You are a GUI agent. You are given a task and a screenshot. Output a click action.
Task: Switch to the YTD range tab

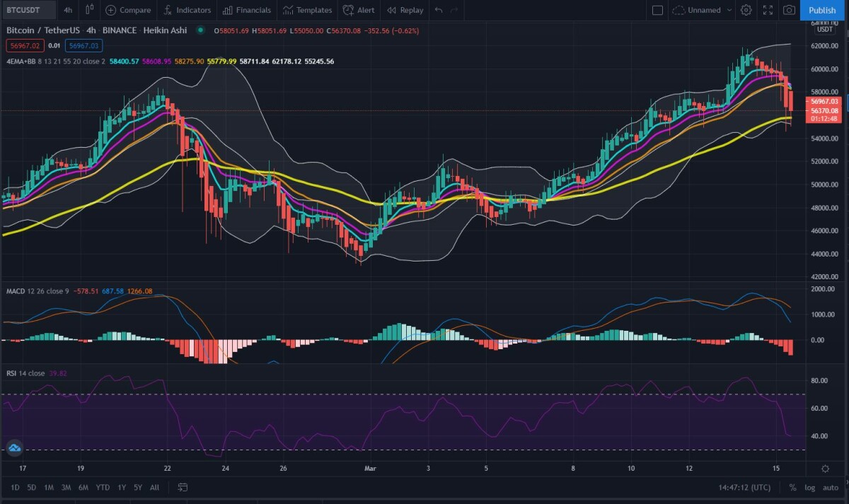(102, 487)
